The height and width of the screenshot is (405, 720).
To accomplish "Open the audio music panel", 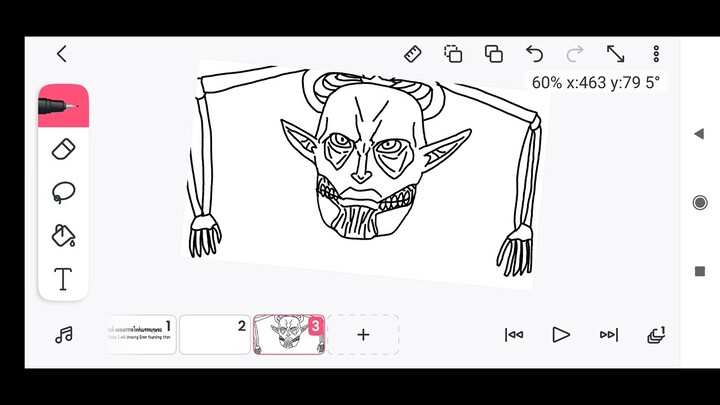I will point(64,335).
